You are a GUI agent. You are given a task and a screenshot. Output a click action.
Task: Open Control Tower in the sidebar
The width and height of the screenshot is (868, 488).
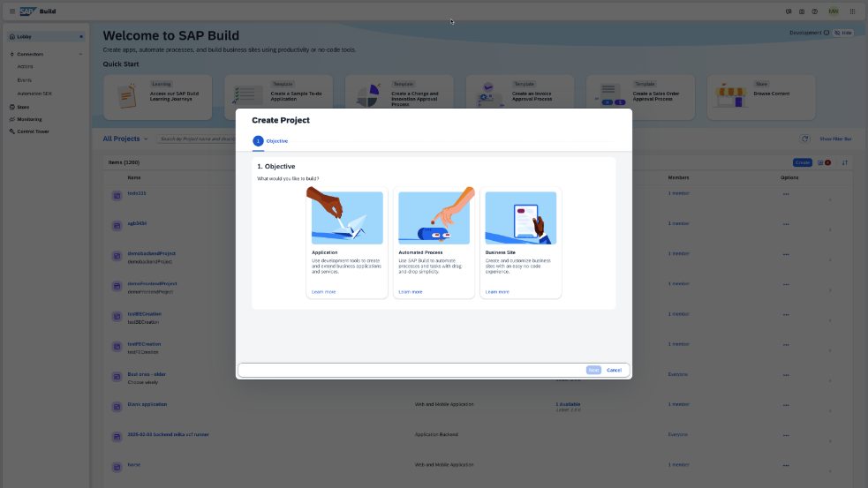[x=33, y=131]
